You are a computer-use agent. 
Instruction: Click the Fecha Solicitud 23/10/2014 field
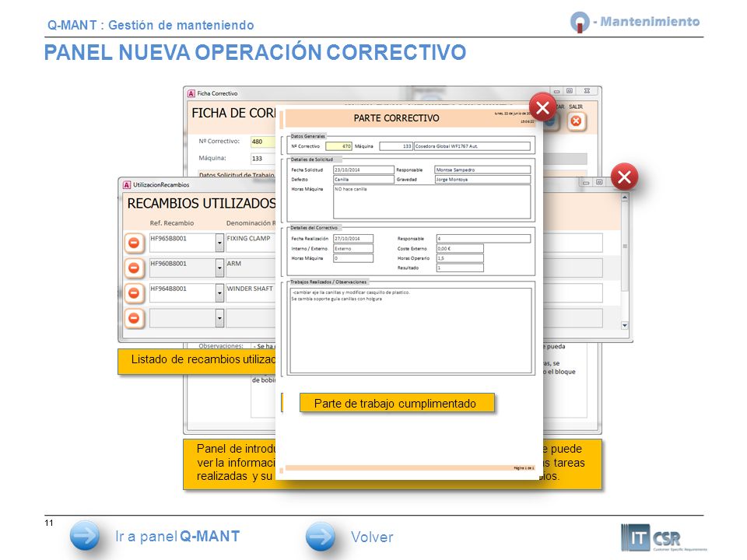pyautogui.click(x=363, y=170)
